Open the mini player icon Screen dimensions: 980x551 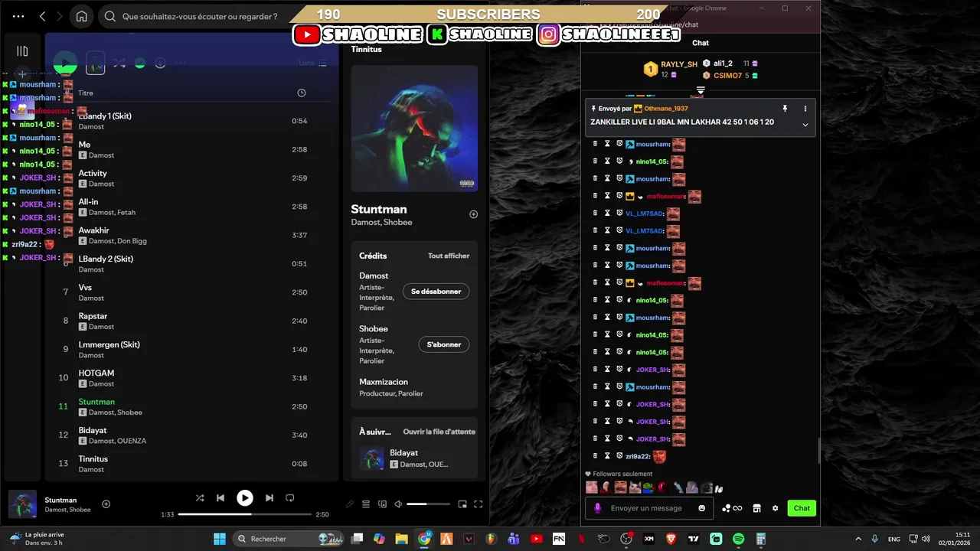(462, 504)
